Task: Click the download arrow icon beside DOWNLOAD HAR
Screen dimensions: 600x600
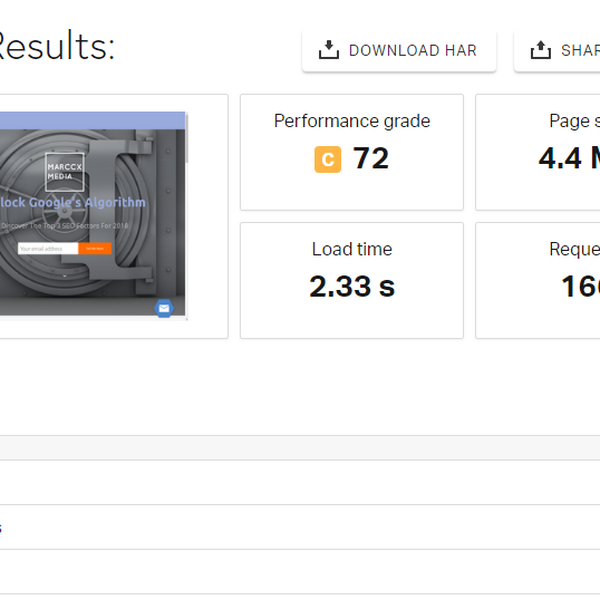Action: (329, 50)
